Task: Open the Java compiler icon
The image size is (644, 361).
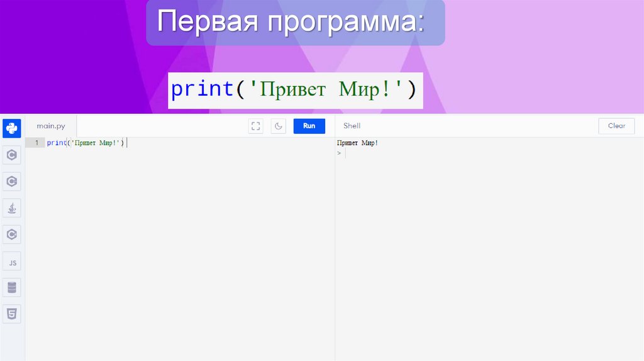Action: pyautogui.click(x=12, y=208)
